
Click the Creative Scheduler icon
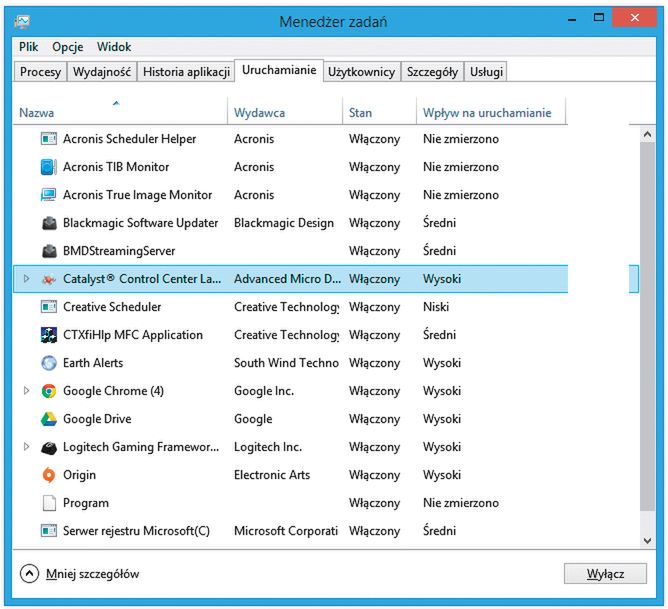(49, 307)
